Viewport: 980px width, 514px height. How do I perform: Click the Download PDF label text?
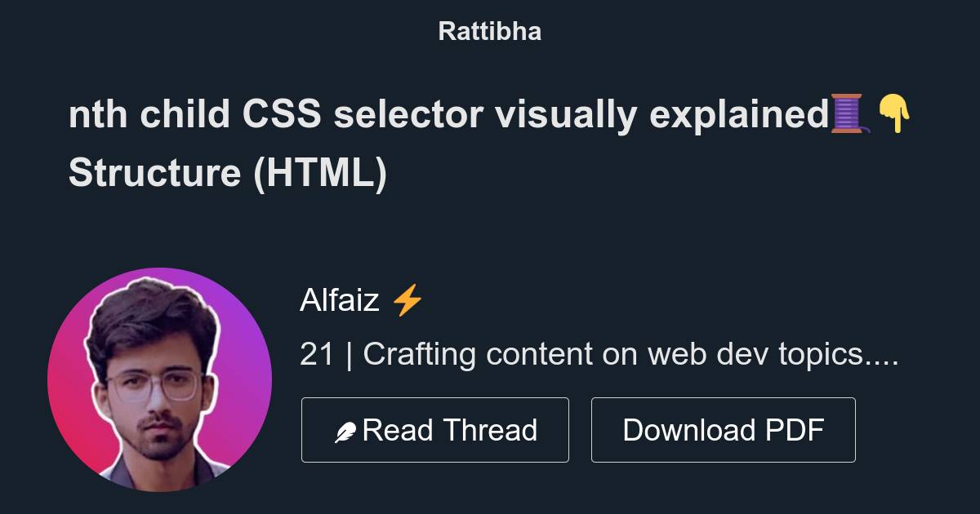coord(724,429)
